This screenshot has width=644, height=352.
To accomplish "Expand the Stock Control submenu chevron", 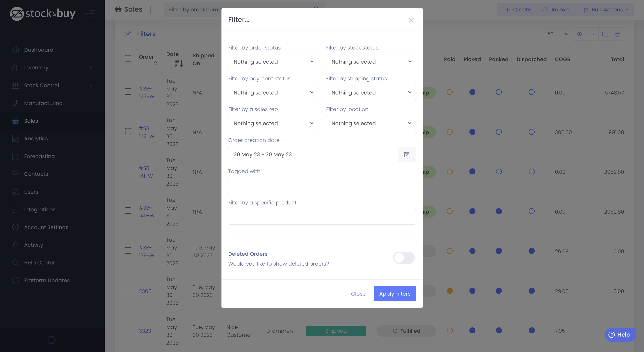I will point(91,85).
